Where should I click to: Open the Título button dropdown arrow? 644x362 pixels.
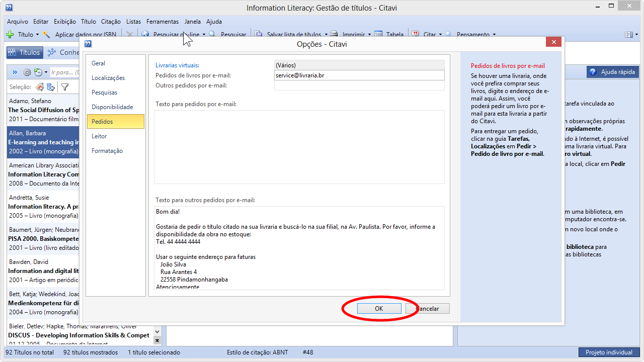37,35
